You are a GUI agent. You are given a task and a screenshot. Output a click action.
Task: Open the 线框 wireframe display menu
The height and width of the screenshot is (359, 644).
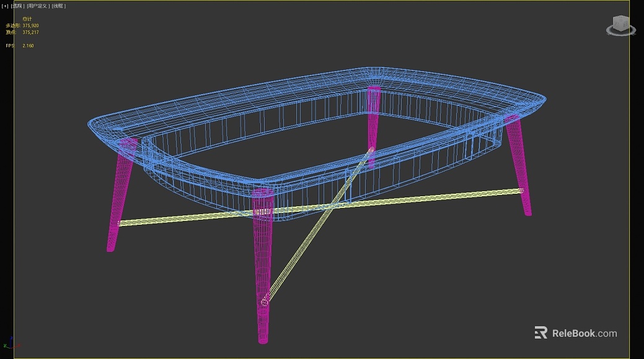click(59, 6)
